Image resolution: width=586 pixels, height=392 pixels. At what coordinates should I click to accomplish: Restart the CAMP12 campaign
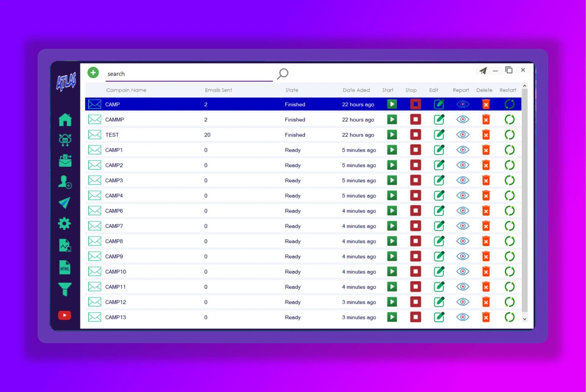[509, 302]
